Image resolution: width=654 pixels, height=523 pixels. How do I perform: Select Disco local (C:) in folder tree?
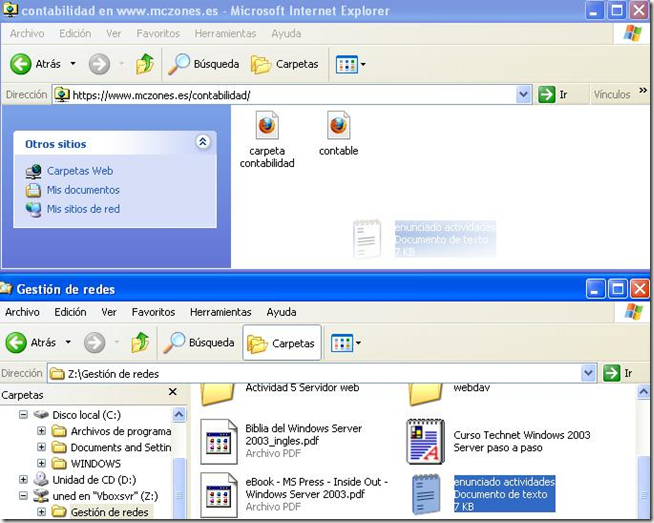coord(86,415)
